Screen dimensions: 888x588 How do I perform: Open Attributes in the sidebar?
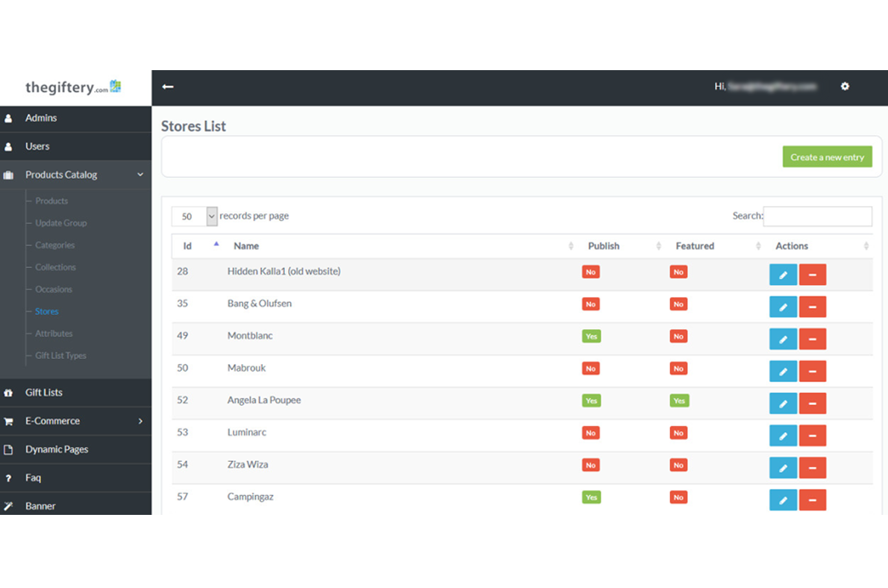[x=54, y=334]
